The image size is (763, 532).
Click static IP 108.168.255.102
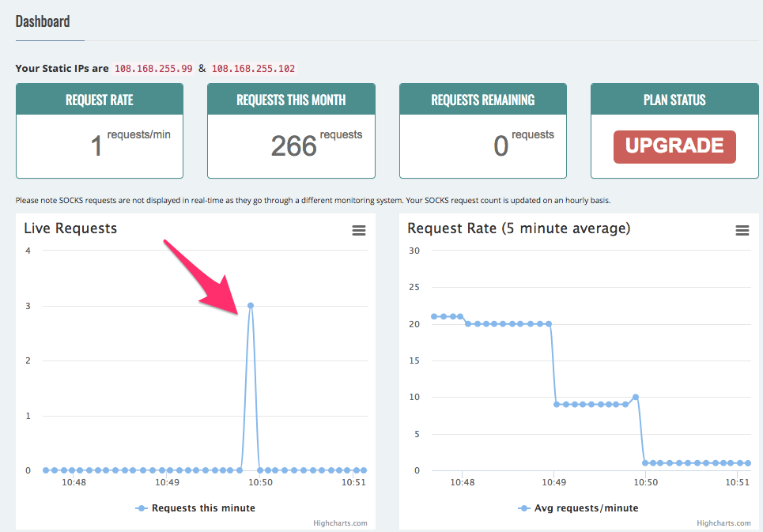pyautogui.click(x=253, y=69)
